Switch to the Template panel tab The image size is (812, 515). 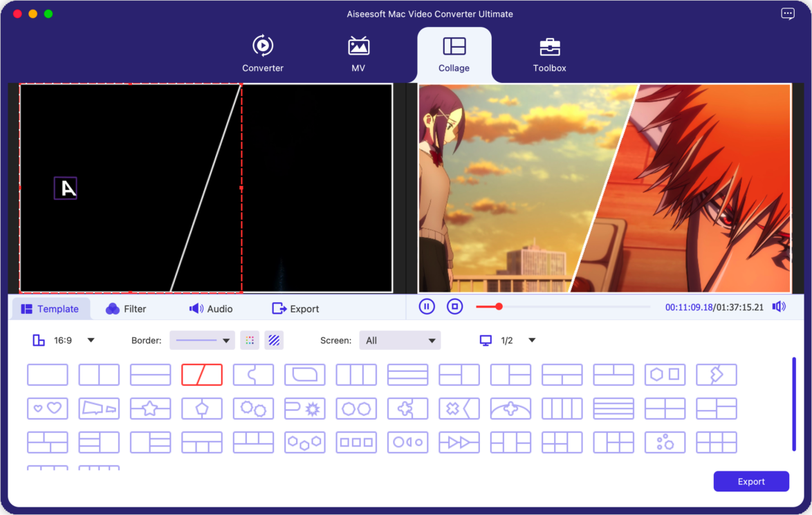50,309
